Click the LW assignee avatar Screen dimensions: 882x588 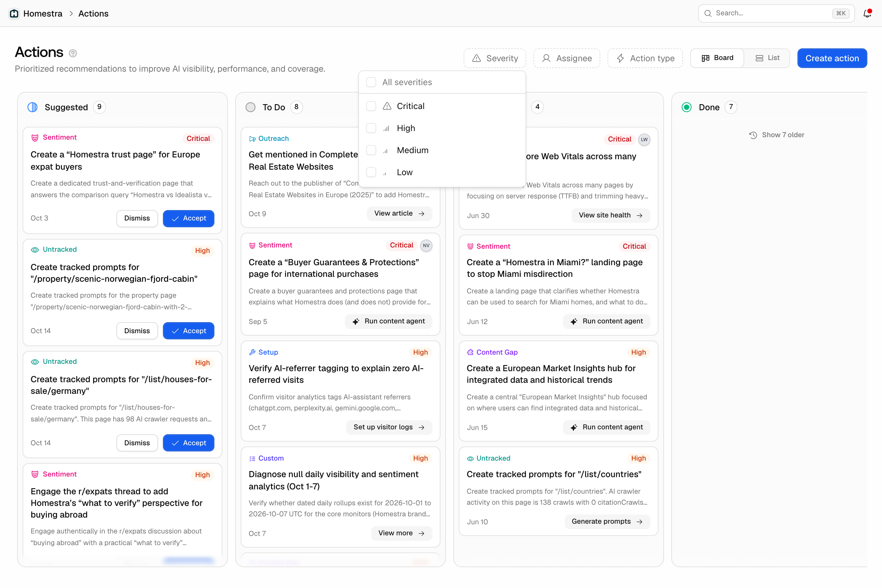click(644, 140)
